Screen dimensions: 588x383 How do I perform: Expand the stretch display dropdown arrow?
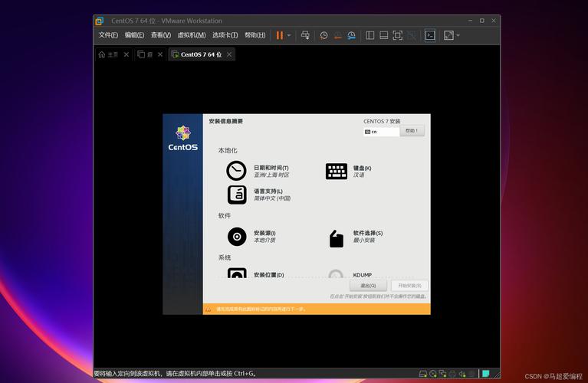[458, 35]
